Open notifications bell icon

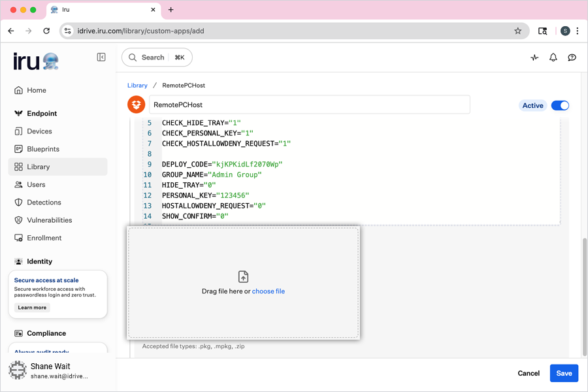553,57
